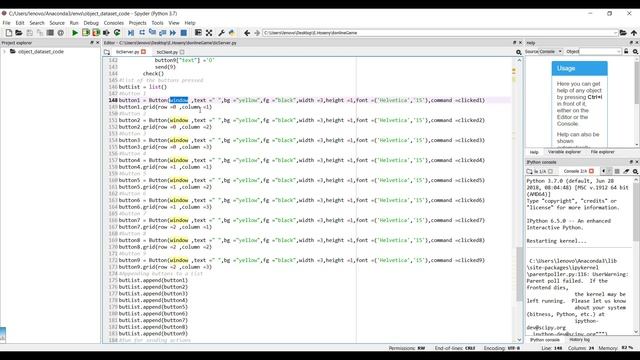Image resolution: width=640 pixels, height=360 pixels.
Task: Switch to the Variable explorer tab
Action: click(x=564, y=152)
